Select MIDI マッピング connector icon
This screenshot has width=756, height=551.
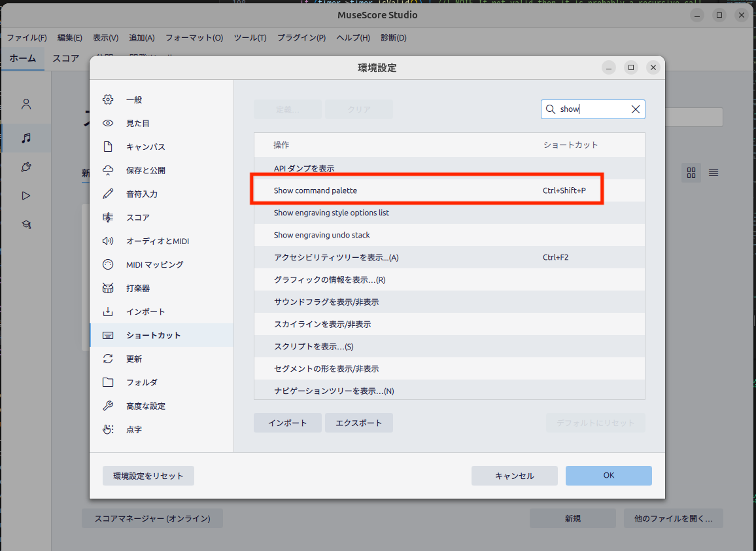[x=108, y=264]
